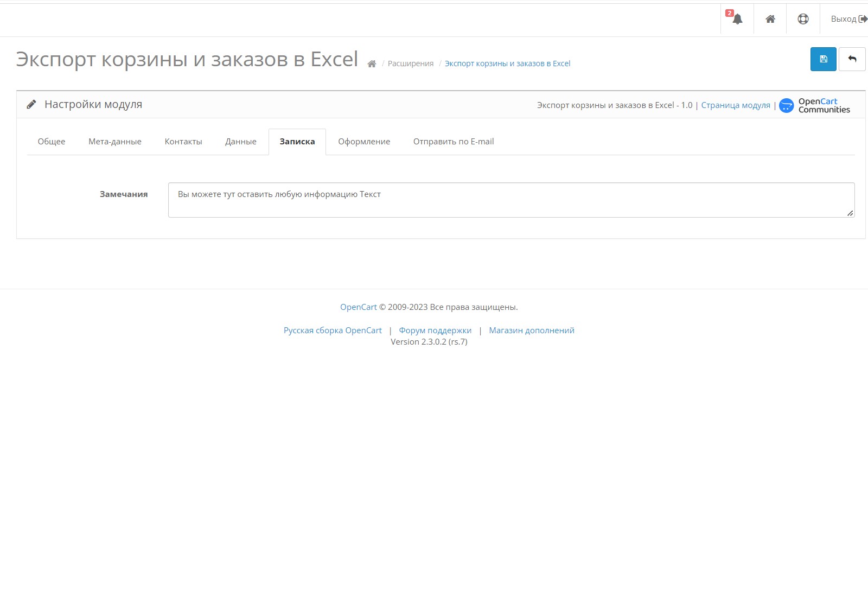Click the Замечания field label

(124, 194)
